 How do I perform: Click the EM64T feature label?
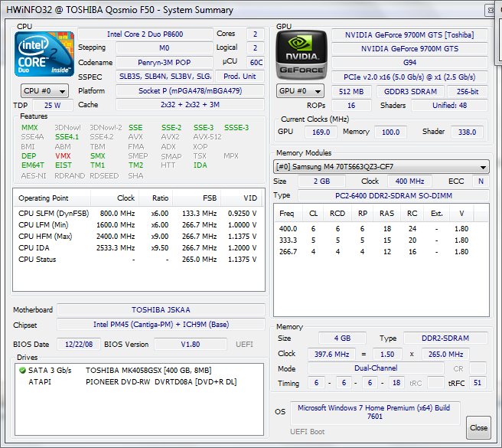(x=33, y=165)
